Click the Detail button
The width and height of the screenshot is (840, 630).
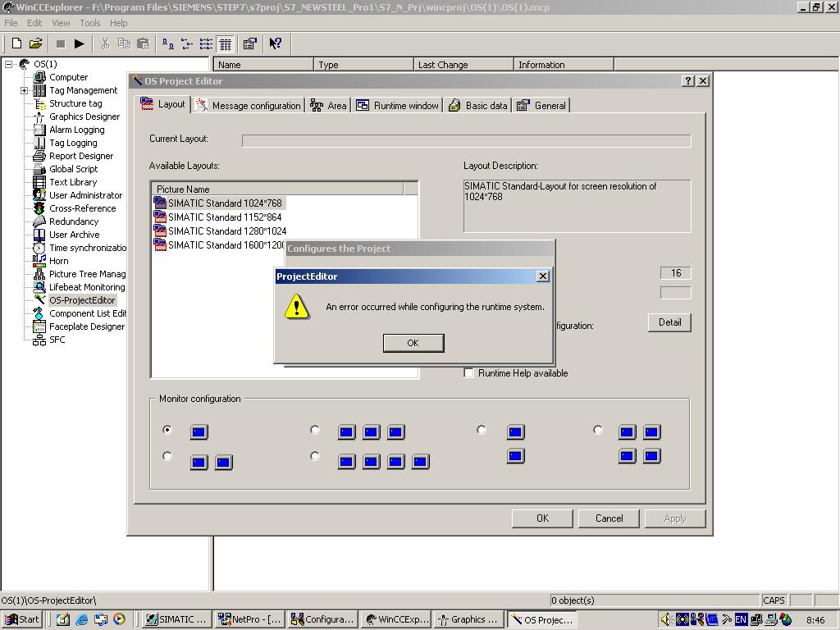coord(669,322)
